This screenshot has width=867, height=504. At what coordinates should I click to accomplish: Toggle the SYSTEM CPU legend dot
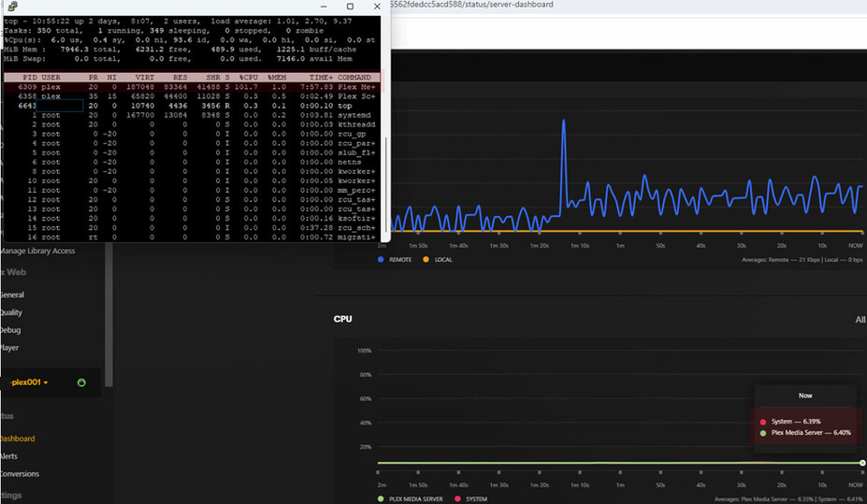coord(457,499)
